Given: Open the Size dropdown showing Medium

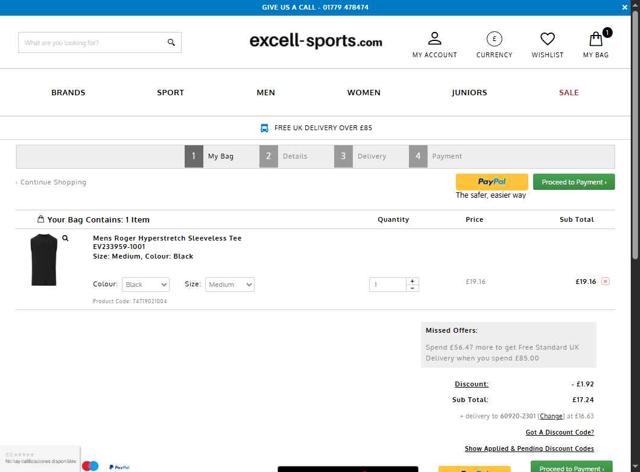Looking at the screenshot, I should pos(230,285).
